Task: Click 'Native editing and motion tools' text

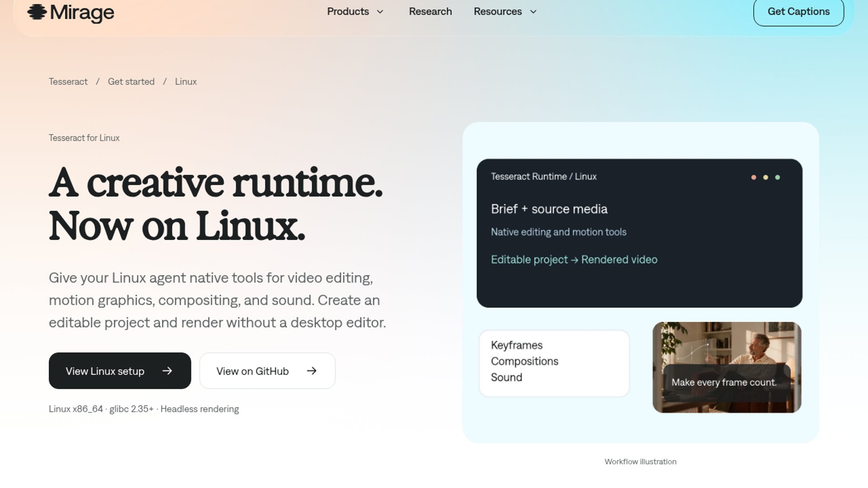Action: point(559,232)
